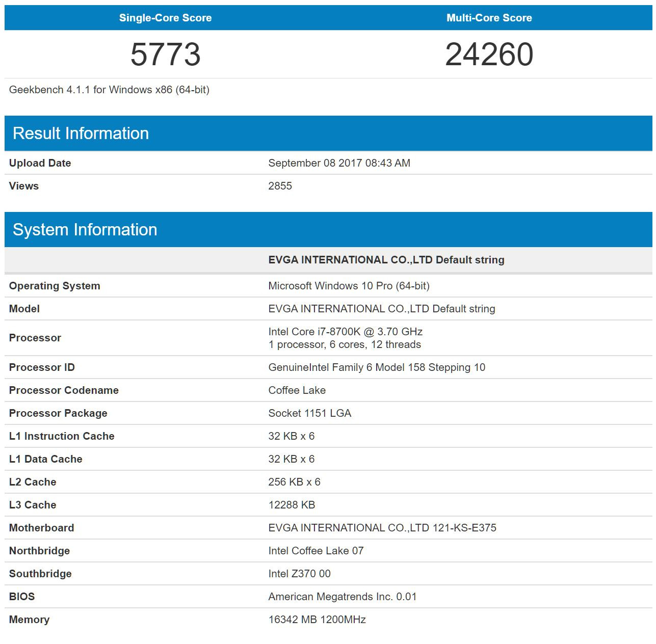Click the Geekbench 4.1.1 version text
This screenshot has height=644, width=656.
coord(109,90)
